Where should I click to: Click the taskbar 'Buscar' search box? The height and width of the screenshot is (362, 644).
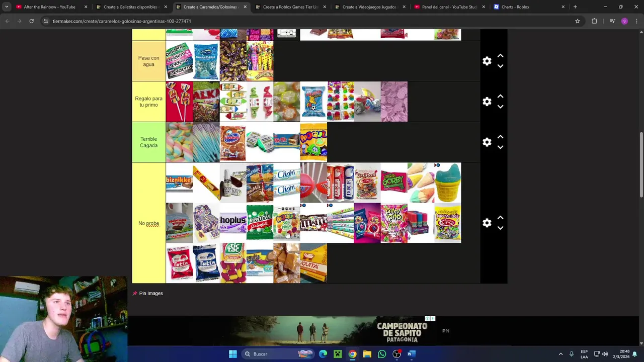point(278,354)
